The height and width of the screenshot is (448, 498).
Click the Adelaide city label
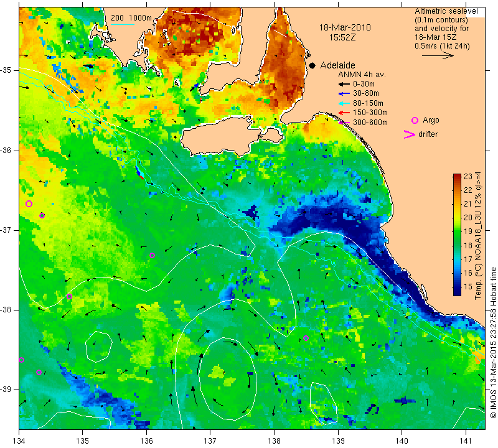point(337,65)
